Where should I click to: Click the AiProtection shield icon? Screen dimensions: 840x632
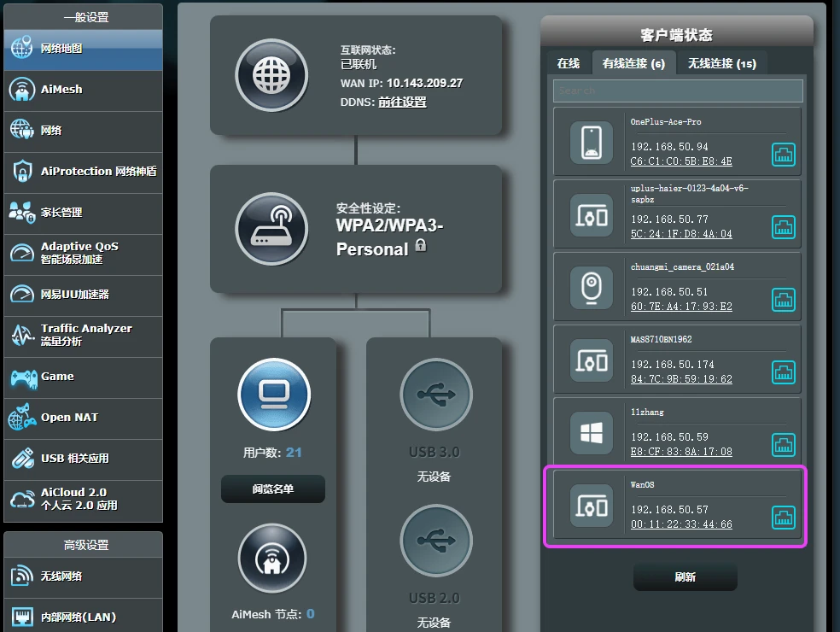point(22,172)
